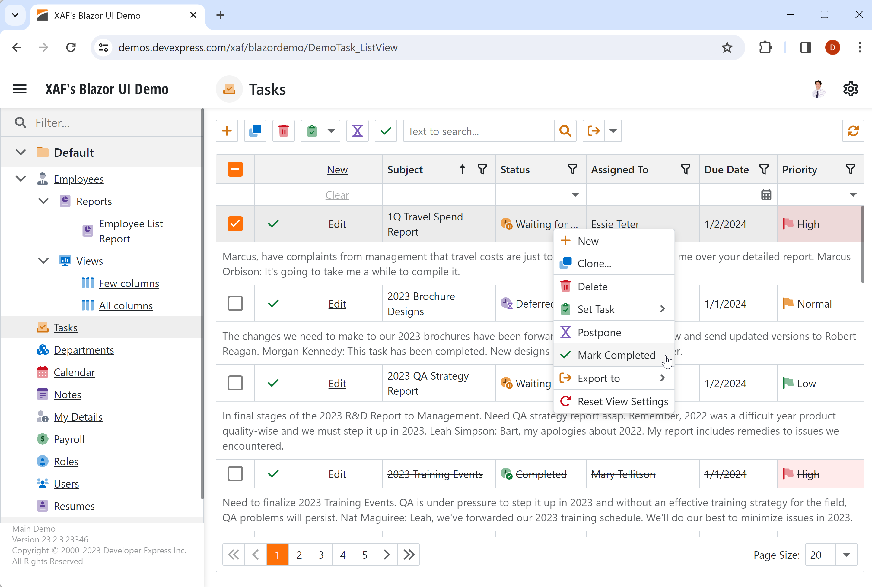This screenshot has height=588, width=872.
Task: Select Clone from the context menu
Action: tap(595, 263)
